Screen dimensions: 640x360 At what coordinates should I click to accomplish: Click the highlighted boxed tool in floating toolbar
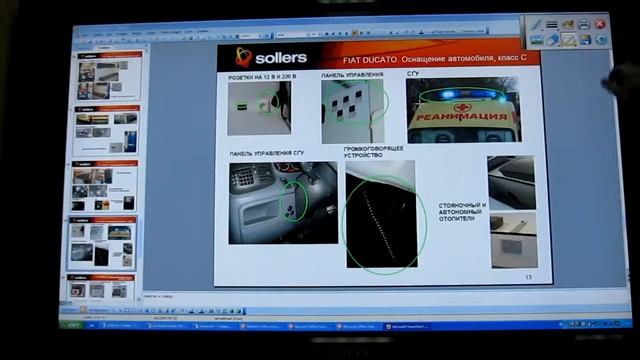pyautogui.click(x=569, y=40)
